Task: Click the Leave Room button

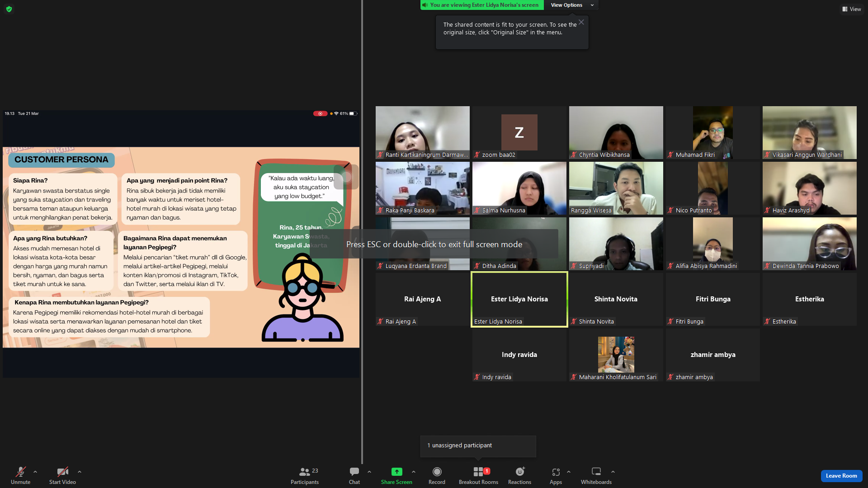Action: point(841,476)
